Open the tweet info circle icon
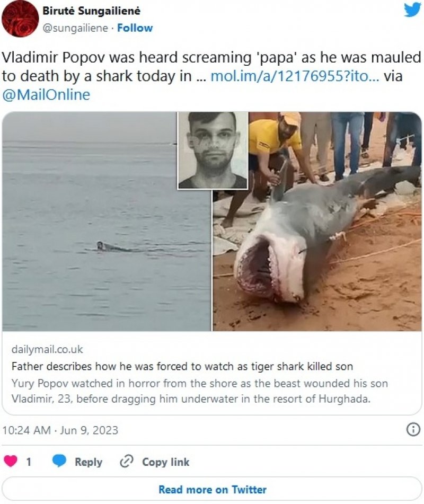This screenshot has width=424, height=504. [x=412, y=429]
